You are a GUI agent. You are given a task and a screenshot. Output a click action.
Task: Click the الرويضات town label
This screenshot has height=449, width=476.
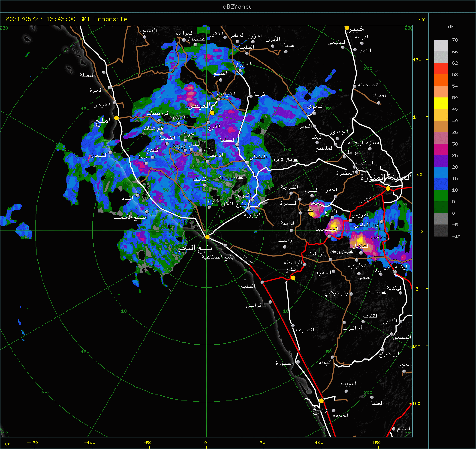click(x=158, y=113)
